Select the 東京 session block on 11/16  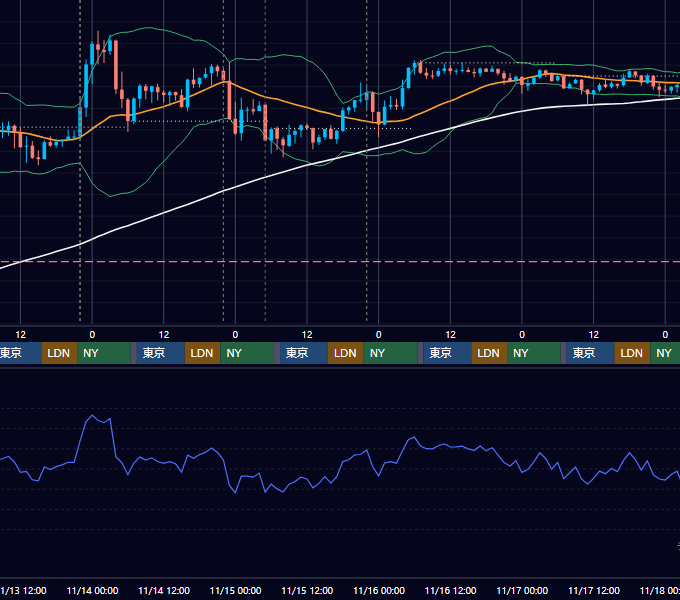[x=447, y=353]
